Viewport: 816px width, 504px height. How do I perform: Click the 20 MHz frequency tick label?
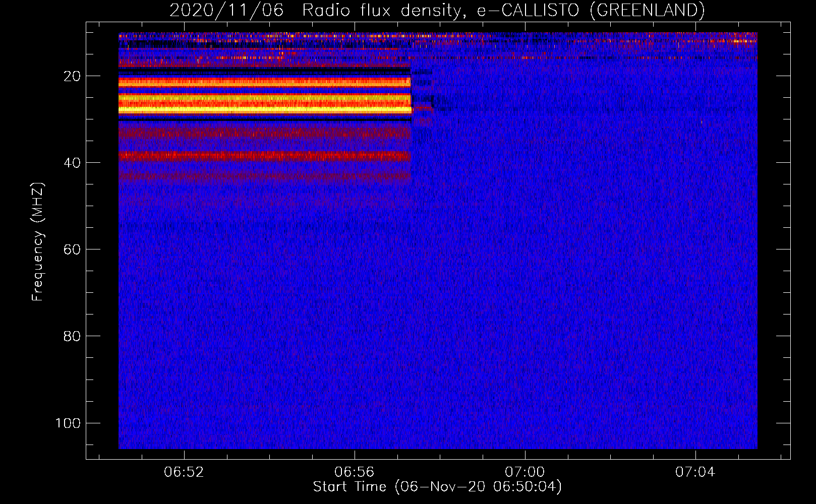coord(72,76)
